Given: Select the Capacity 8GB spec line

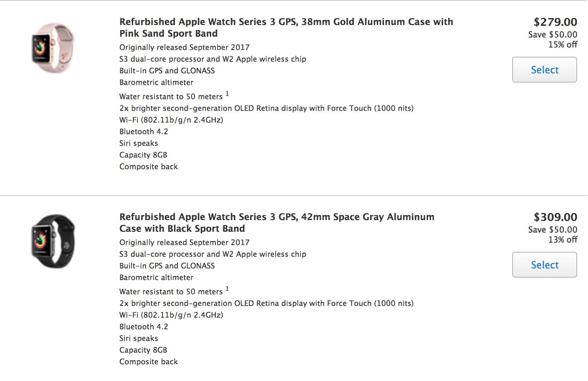Looking at the screenshot, I should (x=143, y=155).
